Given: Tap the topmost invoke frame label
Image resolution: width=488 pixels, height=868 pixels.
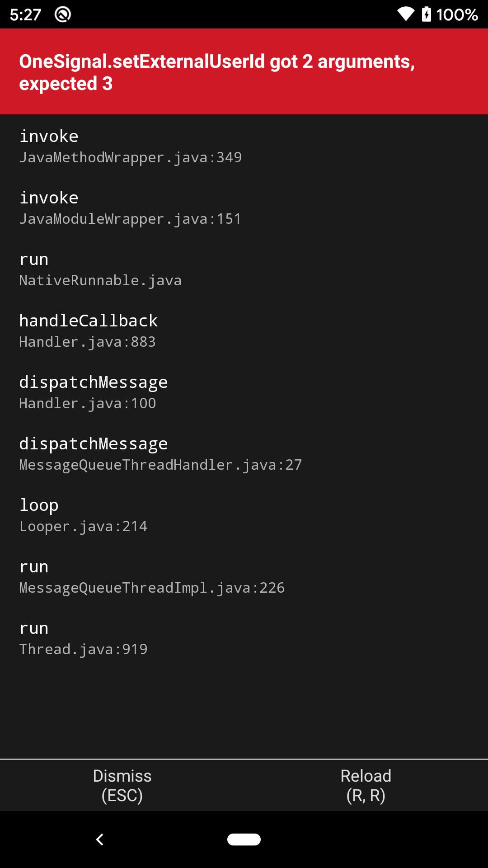Looking at the screenshot, I should 48,136.
